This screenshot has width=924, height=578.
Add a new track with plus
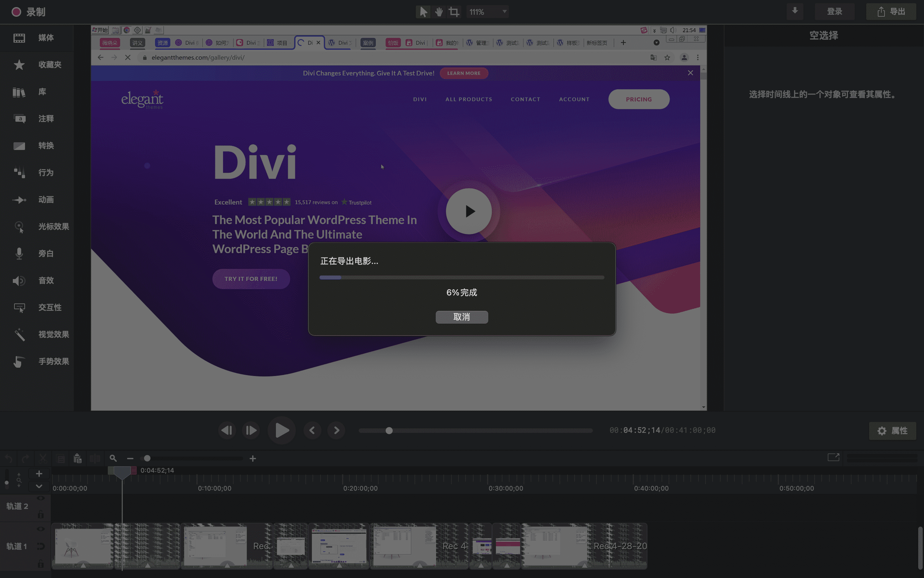coord(39,474)
